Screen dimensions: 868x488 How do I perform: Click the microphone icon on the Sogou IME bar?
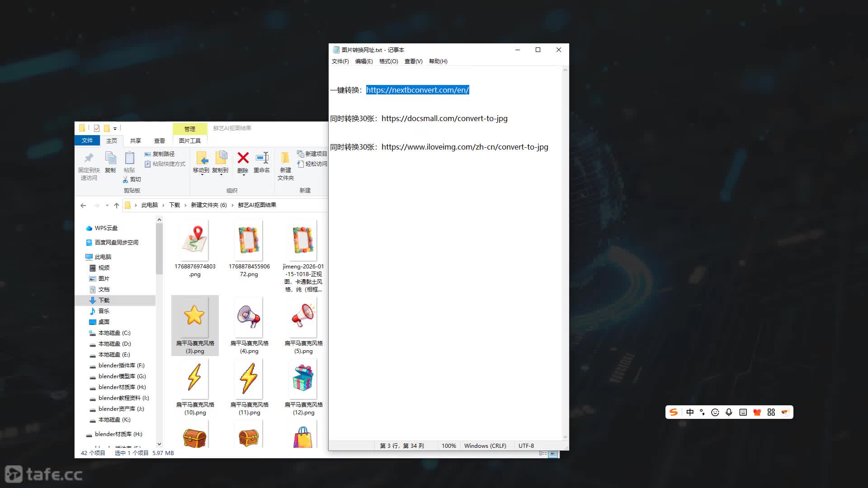point(729,412)
